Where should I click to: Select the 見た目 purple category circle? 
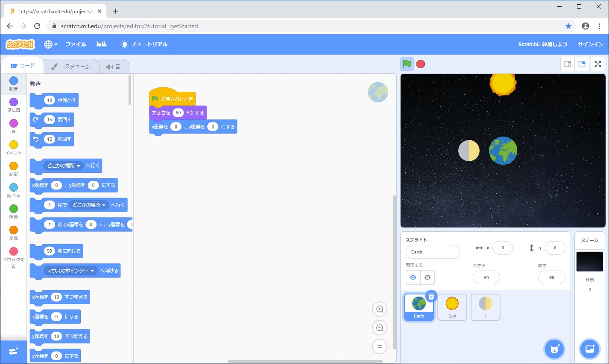[x=14, y=102]
